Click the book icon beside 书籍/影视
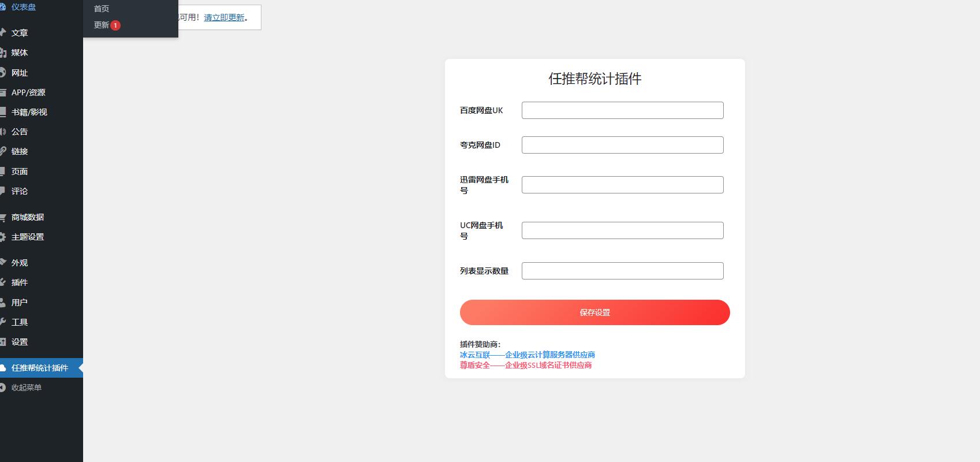Image resolution: width=980 pixels, height=462 pixels. [x=3, y=112]
